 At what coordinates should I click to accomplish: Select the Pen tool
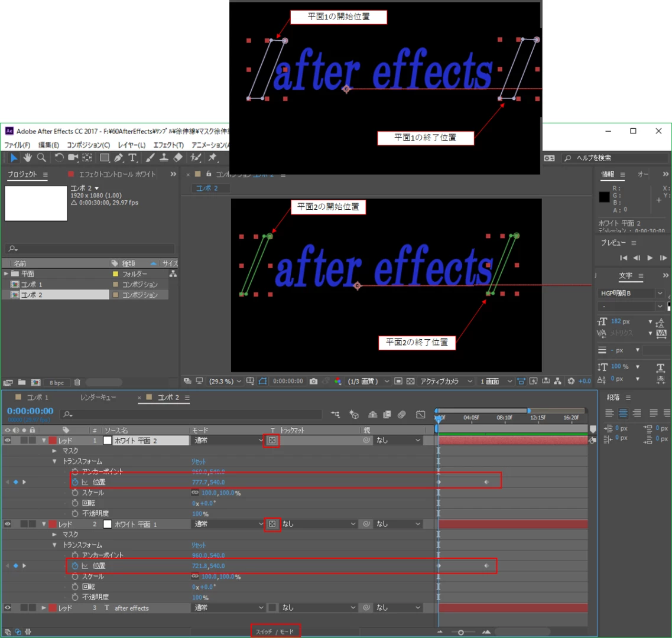point(119,158)
